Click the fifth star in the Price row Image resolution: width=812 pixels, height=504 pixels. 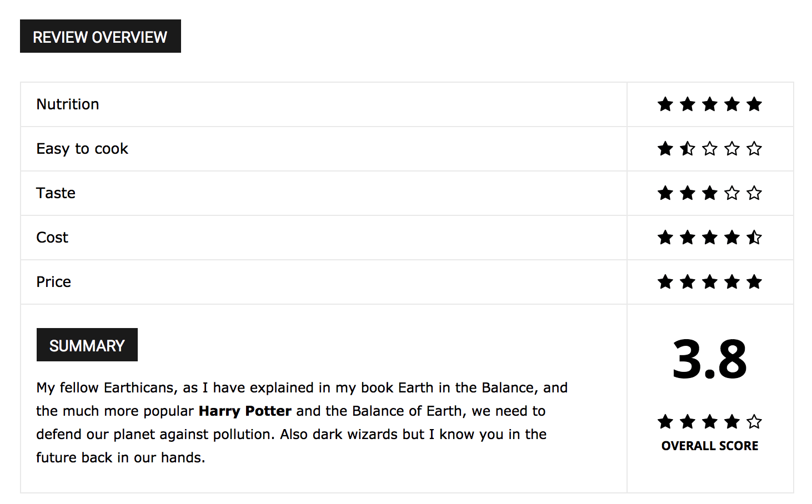click(x=754, y=282)
